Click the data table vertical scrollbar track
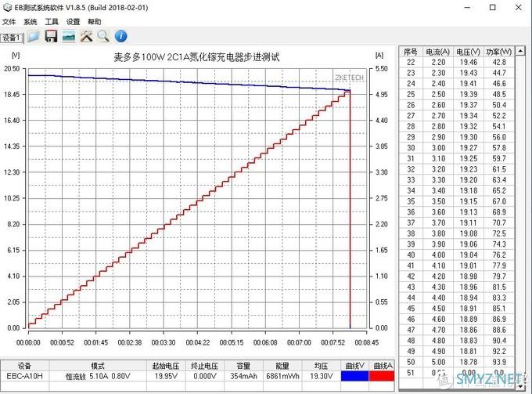This screenshot has width=532, height=394. (x=520, y=218)
